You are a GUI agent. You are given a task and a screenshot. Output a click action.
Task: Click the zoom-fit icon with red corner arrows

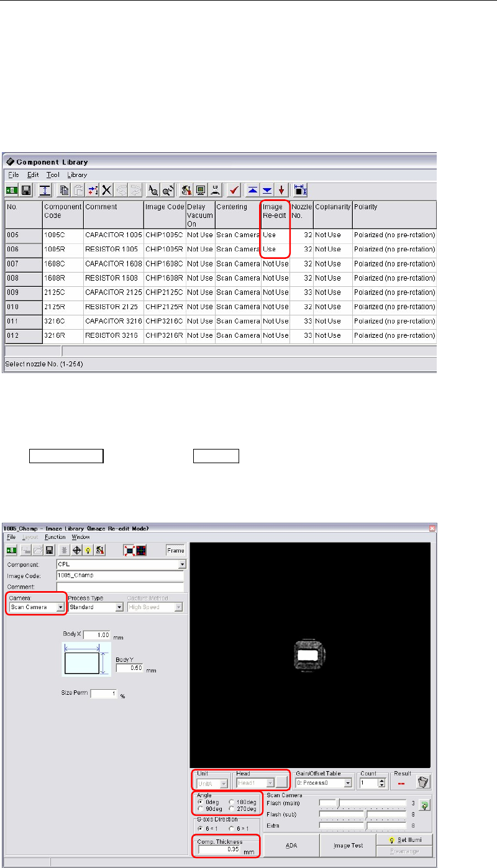130,550
